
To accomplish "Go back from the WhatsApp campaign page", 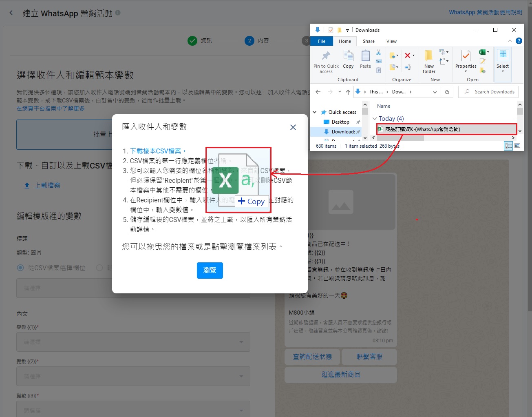I will click(11, 13).
